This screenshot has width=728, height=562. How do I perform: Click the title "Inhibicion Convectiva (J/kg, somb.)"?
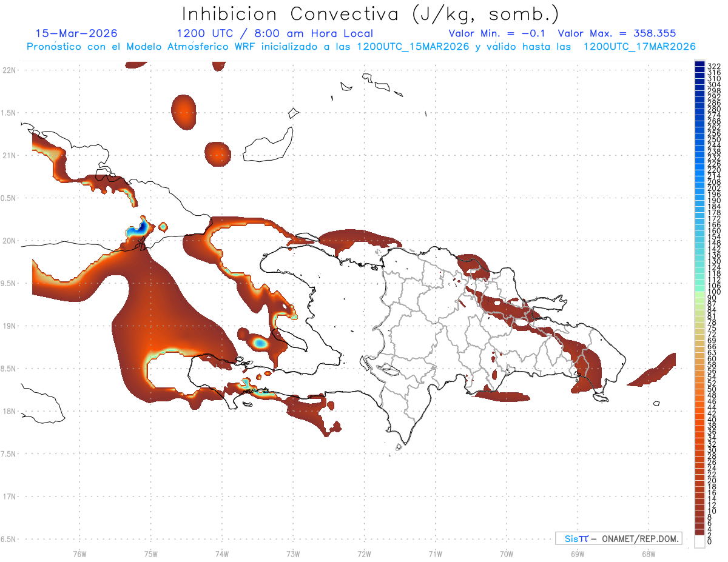click(x=371, y=14)
